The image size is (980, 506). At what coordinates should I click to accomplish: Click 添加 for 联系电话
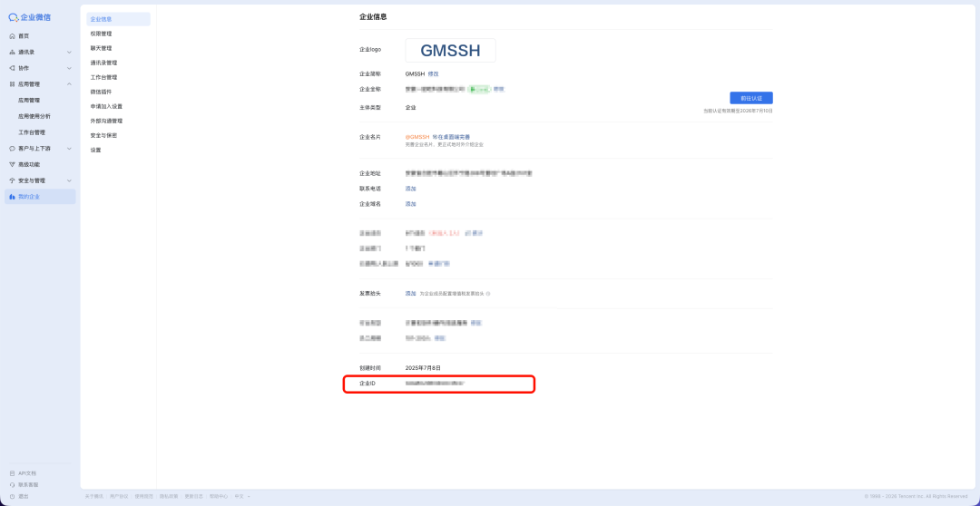[411, 189]
